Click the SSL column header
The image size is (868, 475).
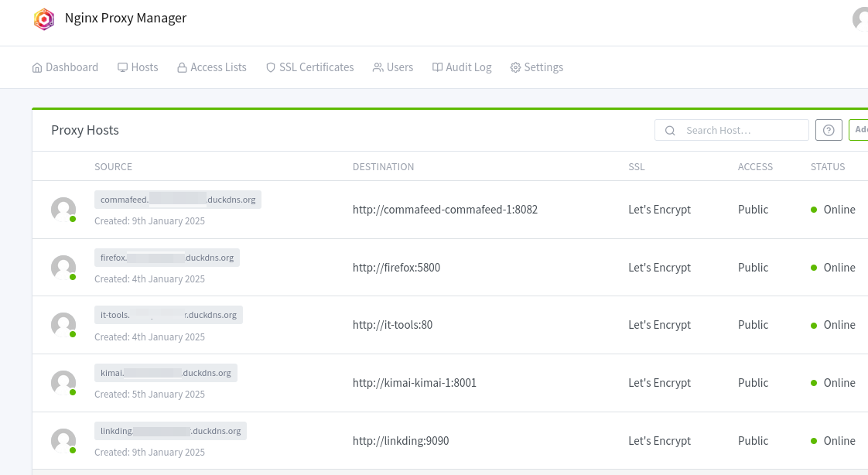coord(637,166)
